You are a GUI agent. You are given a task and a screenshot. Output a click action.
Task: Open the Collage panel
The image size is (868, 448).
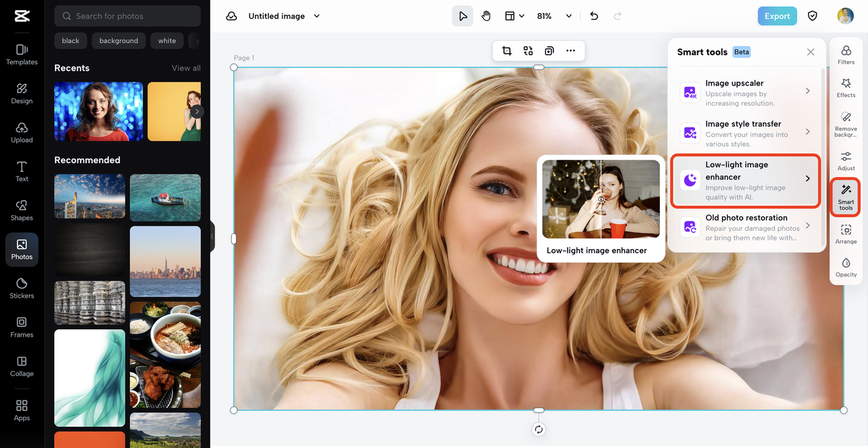pyautogui.click(x=22, y=367)
